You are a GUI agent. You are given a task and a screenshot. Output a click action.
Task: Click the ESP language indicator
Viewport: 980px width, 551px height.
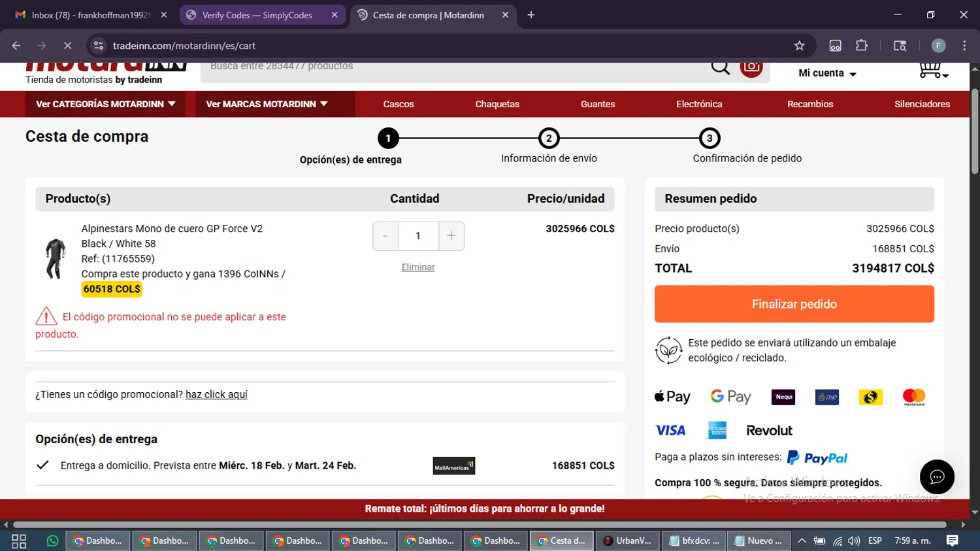875,541
